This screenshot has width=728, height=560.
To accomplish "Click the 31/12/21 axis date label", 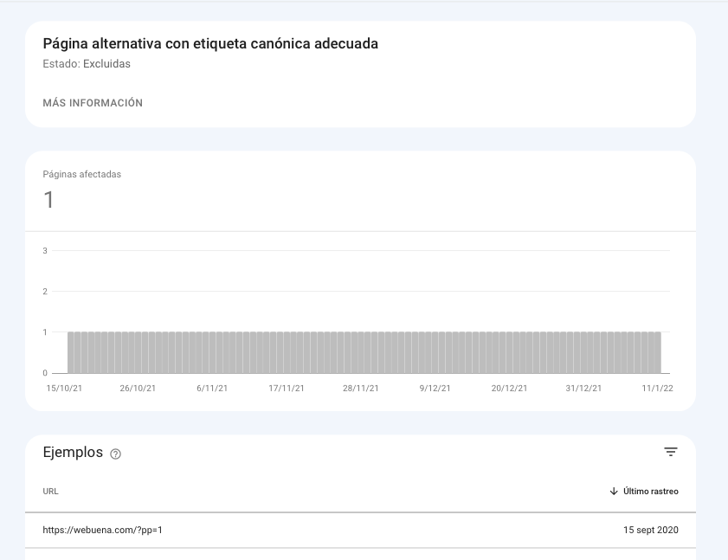I will [583, 389].
